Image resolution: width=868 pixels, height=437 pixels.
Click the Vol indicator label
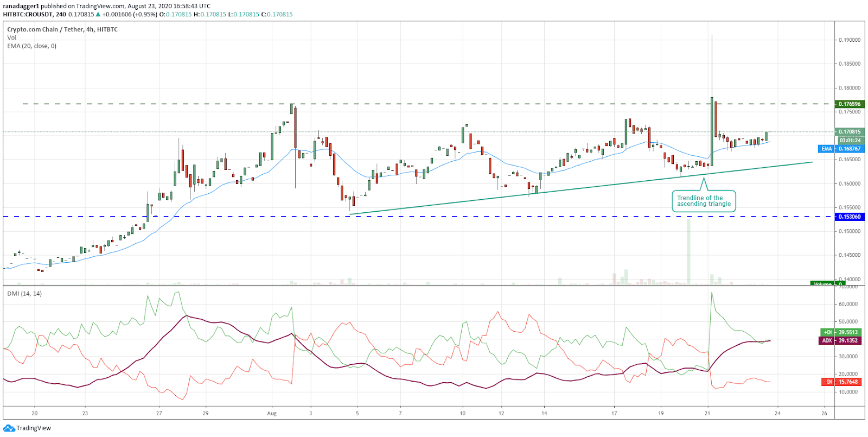11,37
